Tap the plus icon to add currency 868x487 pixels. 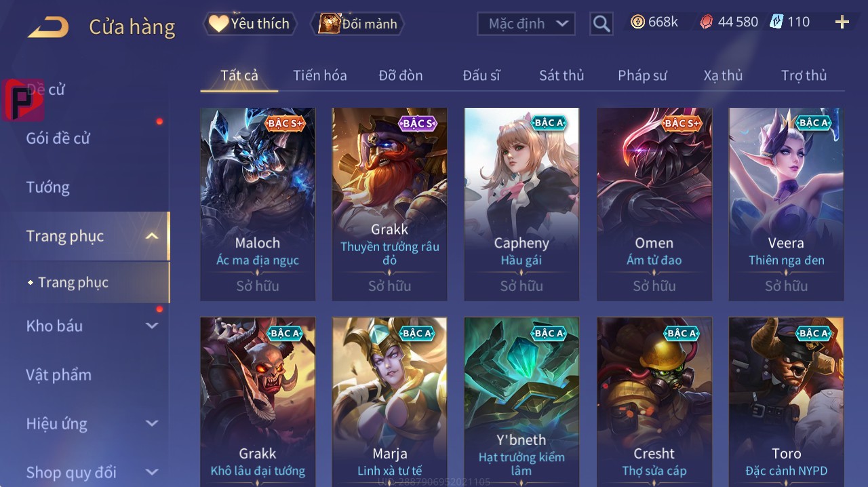(x=842, y=22)
